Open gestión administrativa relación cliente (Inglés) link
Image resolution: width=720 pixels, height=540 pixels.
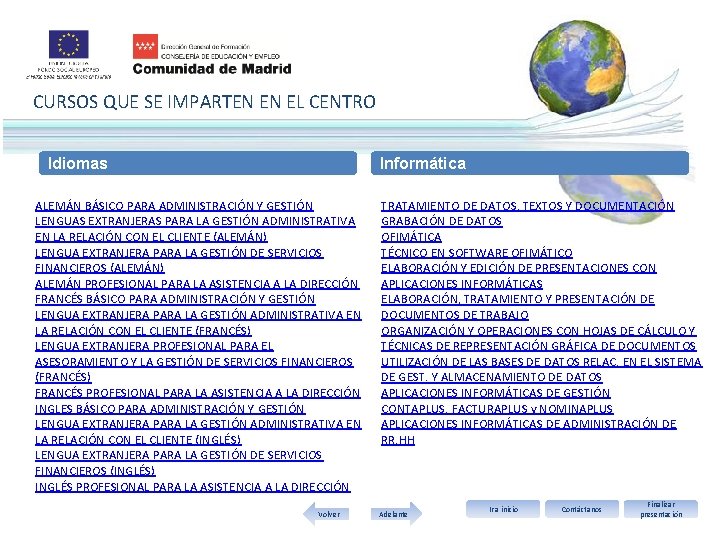(x=198, y=432)
